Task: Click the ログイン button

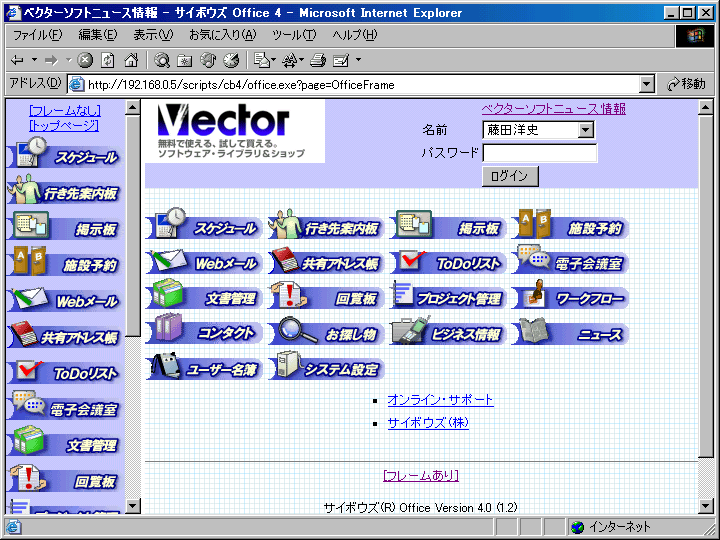Action: pyautogui.click(x=510, y=176)
